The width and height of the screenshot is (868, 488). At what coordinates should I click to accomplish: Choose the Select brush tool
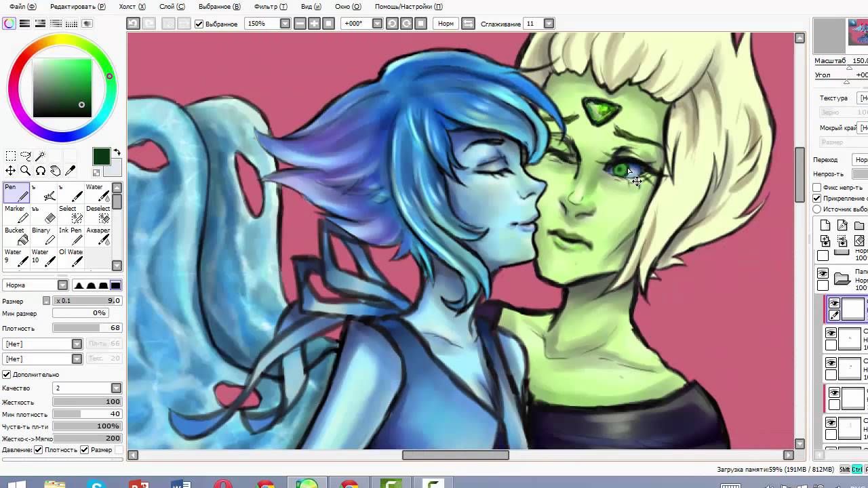pos(71,216)
